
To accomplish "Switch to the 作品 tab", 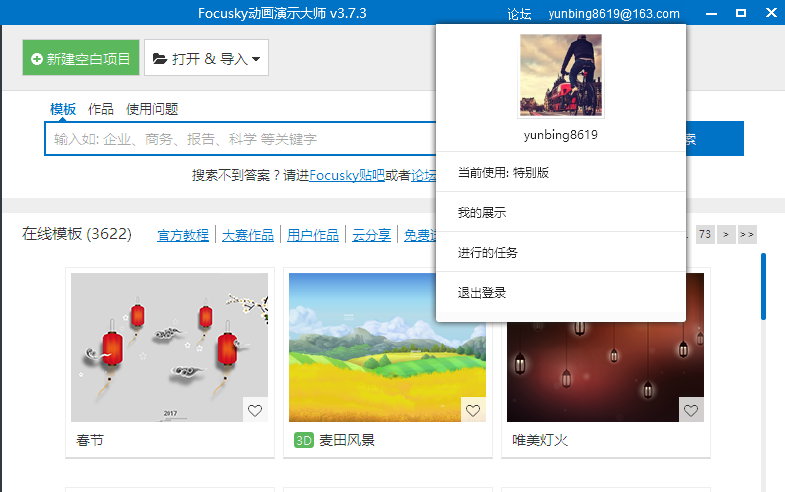I will point(101,109).
